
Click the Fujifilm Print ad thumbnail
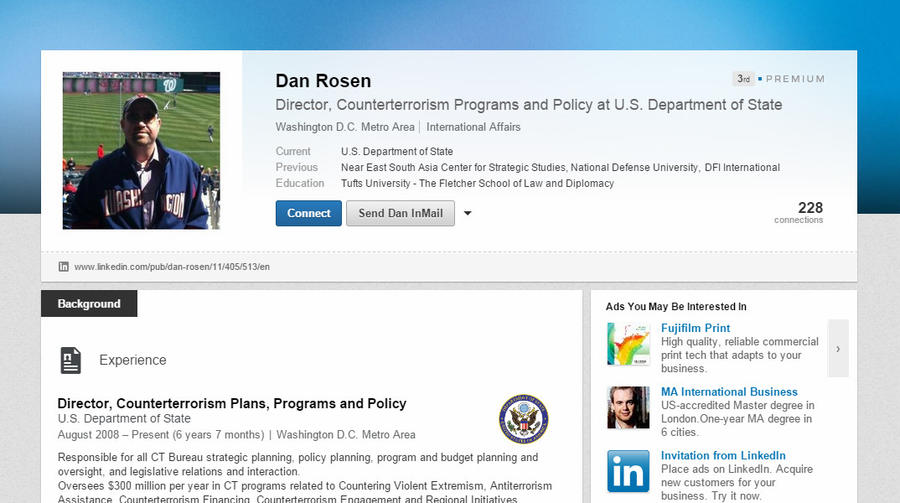(628, 344)
